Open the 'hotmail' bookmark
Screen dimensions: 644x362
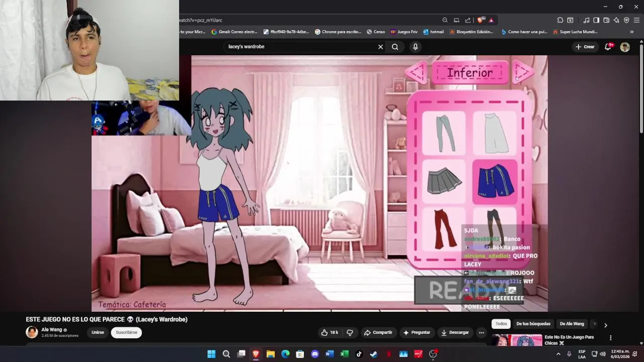coord(433,32)
